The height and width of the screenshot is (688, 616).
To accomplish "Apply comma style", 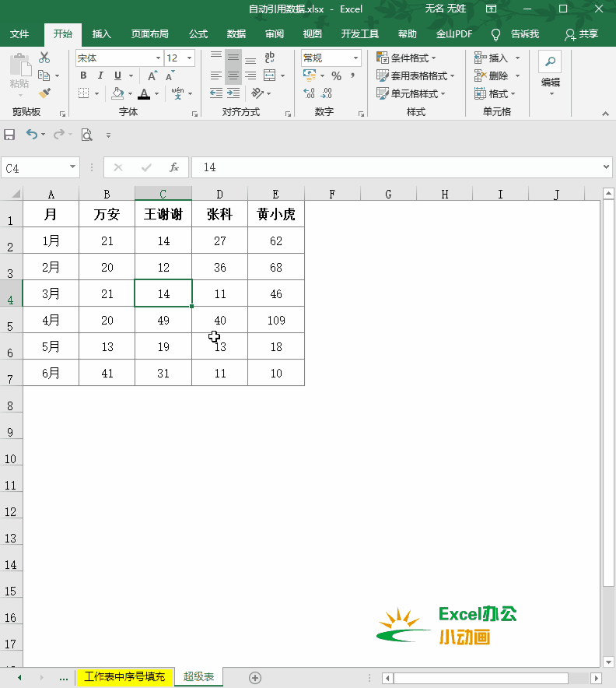I will coord(352,75).
